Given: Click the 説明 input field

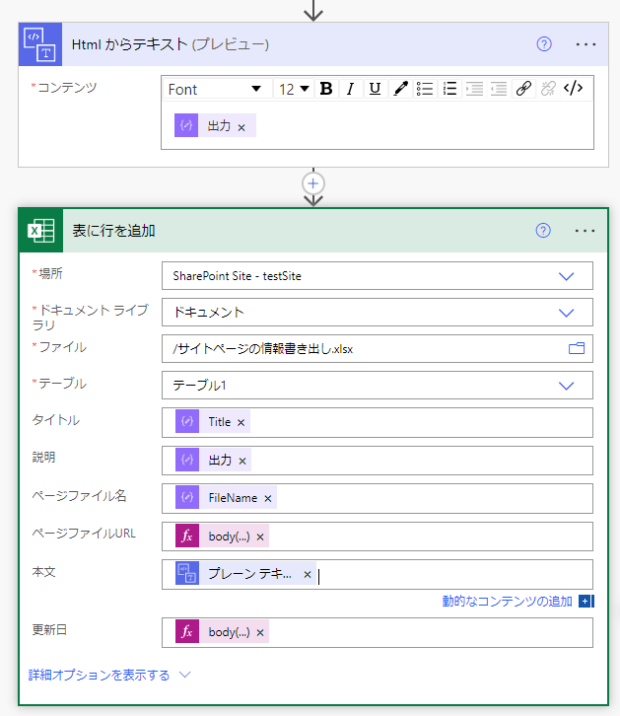Looking at the screenshot, I should 377,460.
